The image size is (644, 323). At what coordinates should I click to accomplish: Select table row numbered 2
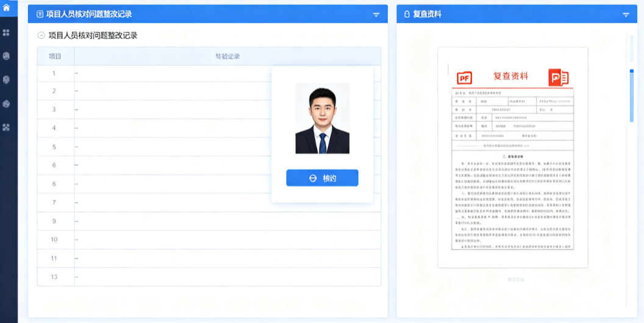pyautogui.click(x=209, y=91)
